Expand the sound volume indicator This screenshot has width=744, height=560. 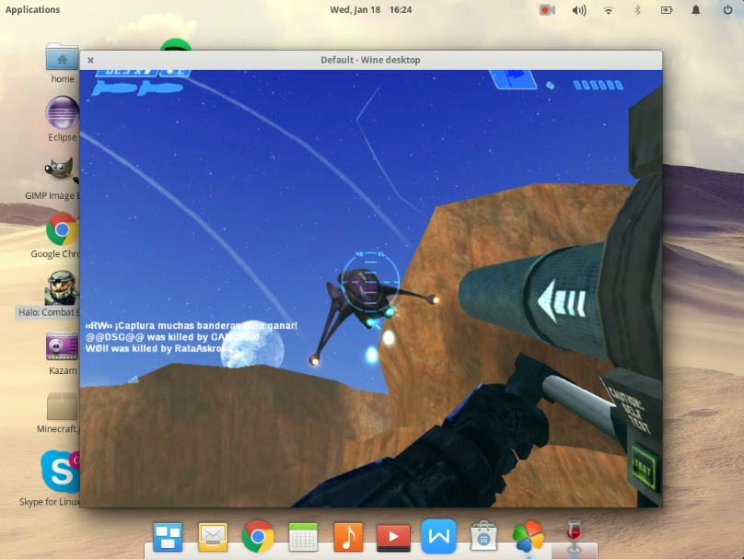578,10
